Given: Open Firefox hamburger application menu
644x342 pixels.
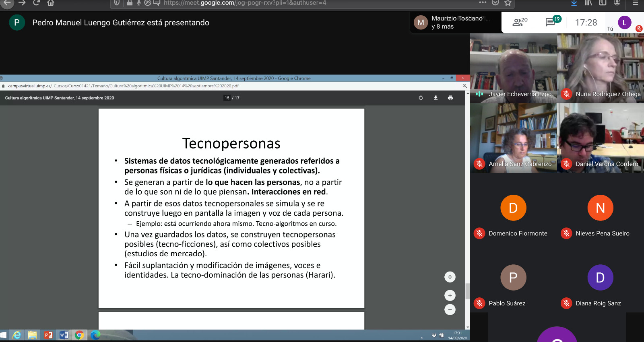Looking at the screenshot, I should (x=636, y=3).
